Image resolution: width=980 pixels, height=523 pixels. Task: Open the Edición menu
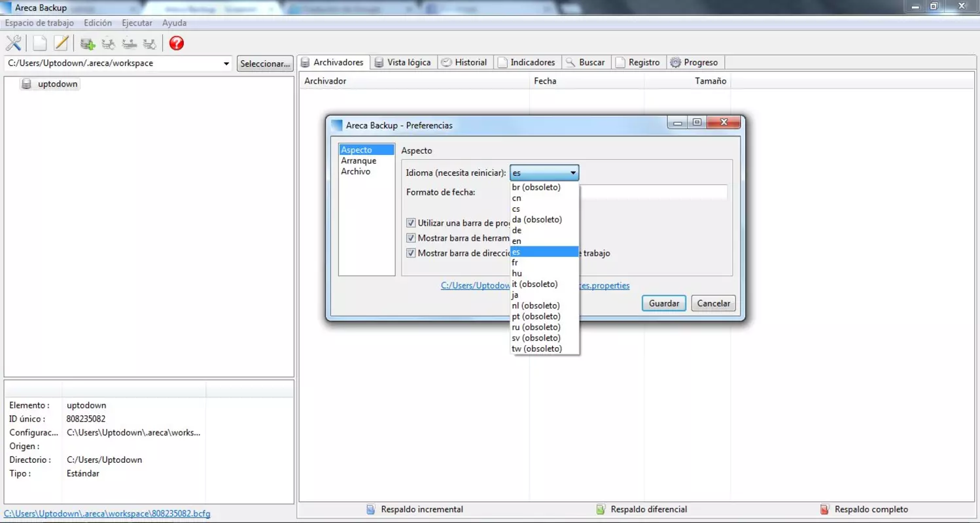(98, 23)
